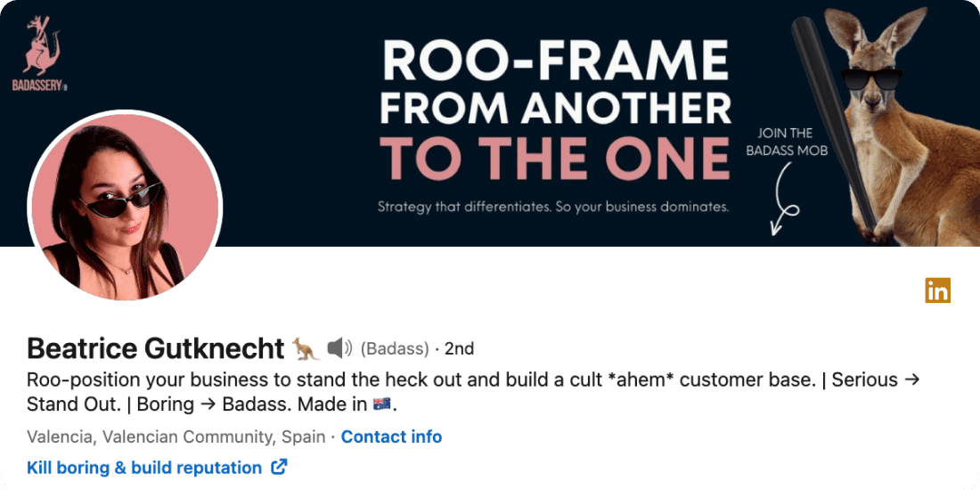This screenshot has width=980, height=490.
Task: Click the gold LinkedIn Premium badge
Action: point(937,290)
